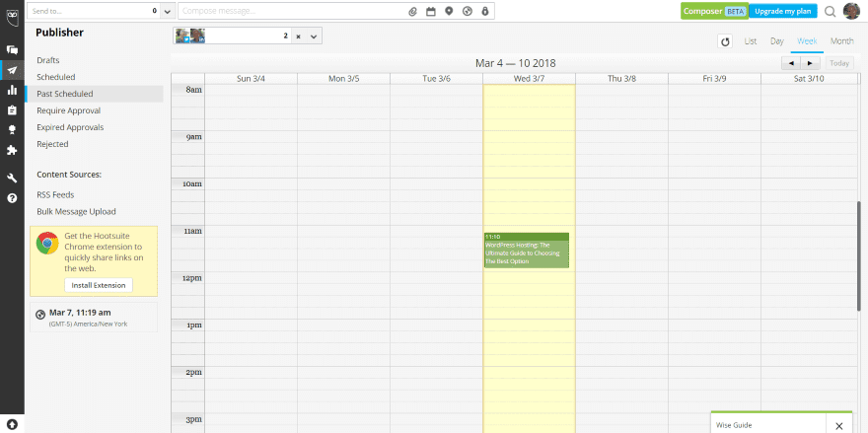The height and width of the screenshot is (433, 868).
Task: Go to next week arrow
Action: tap(811, 63)
